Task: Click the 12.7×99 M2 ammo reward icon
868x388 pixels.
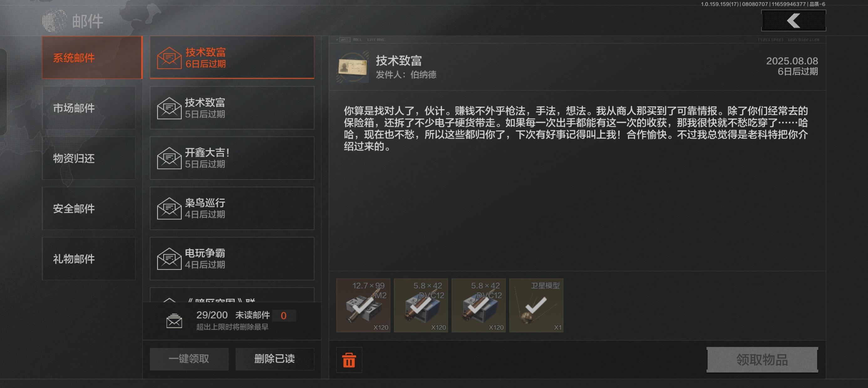Action: pyautogui.click(x=363, y=305)
